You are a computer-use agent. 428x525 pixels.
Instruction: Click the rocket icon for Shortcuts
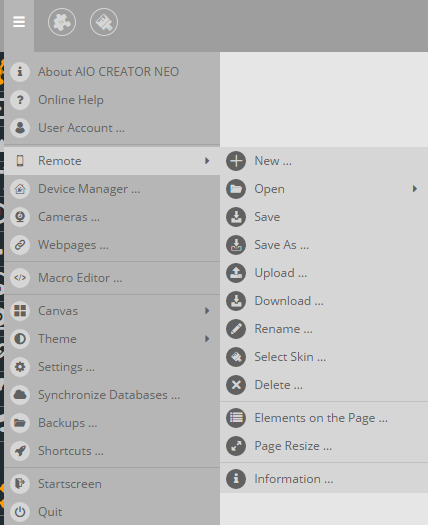pyautogui.click(x=20, y=451)
